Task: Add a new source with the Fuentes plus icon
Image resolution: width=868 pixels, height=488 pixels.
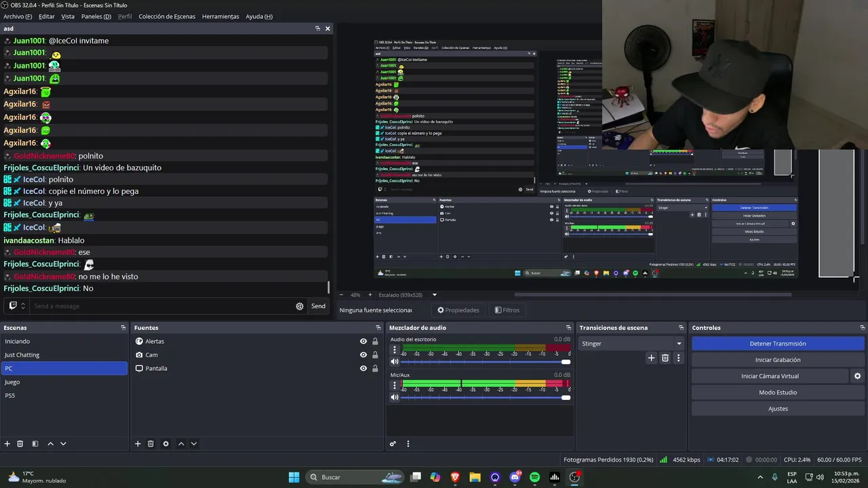Action: 138,444
